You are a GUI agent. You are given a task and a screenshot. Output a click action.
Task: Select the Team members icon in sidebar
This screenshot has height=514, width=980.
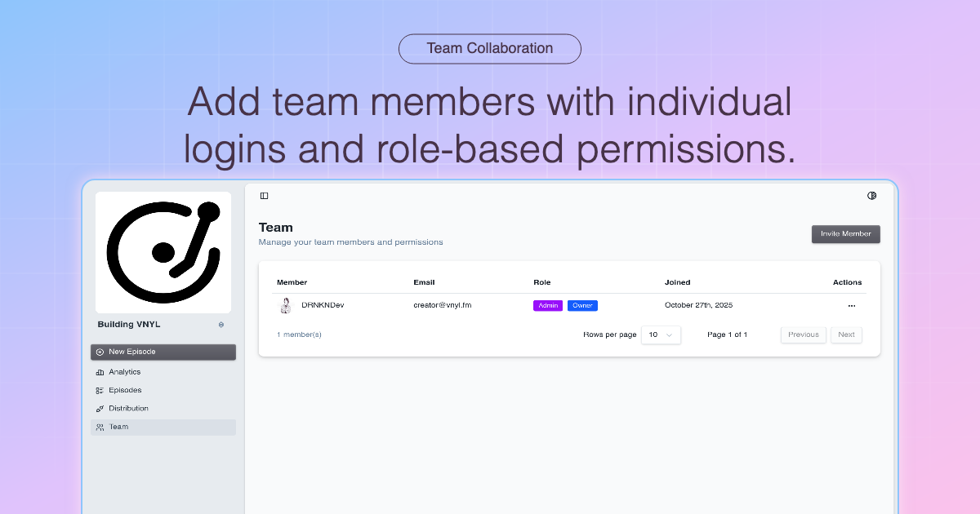point(100,427)
